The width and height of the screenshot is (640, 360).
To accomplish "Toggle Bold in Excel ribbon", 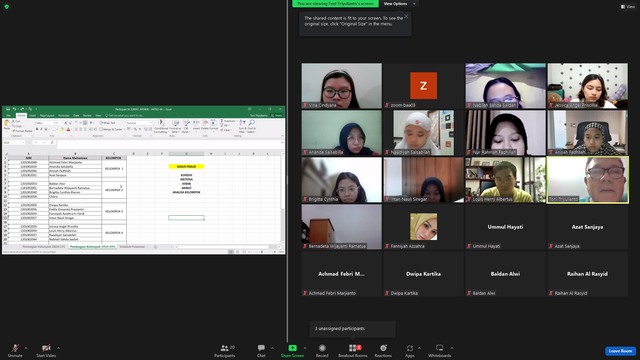I will 37,129.
